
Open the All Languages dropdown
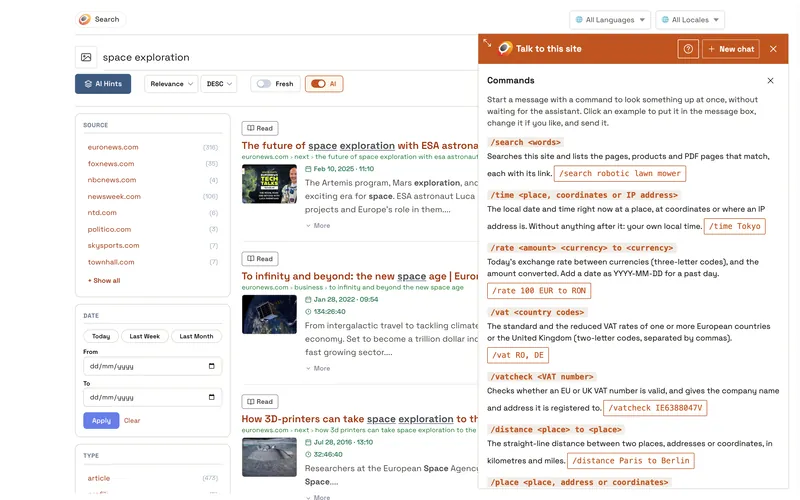(x=610, y=20)
